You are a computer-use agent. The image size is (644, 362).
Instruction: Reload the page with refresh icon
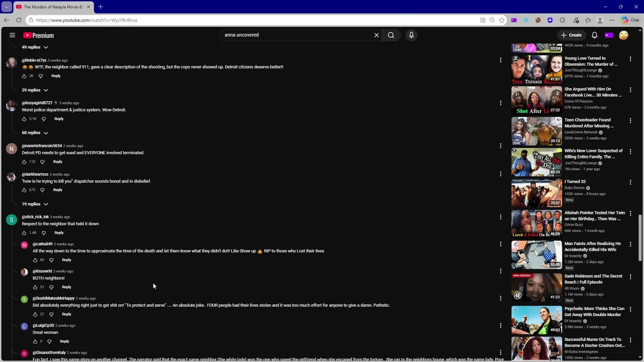point(19,20)
